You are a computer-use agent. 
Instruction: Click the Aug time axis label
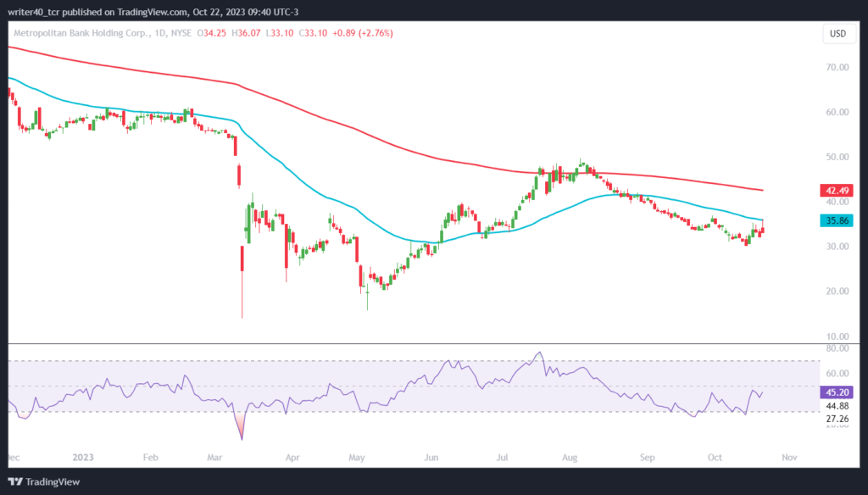570,458
